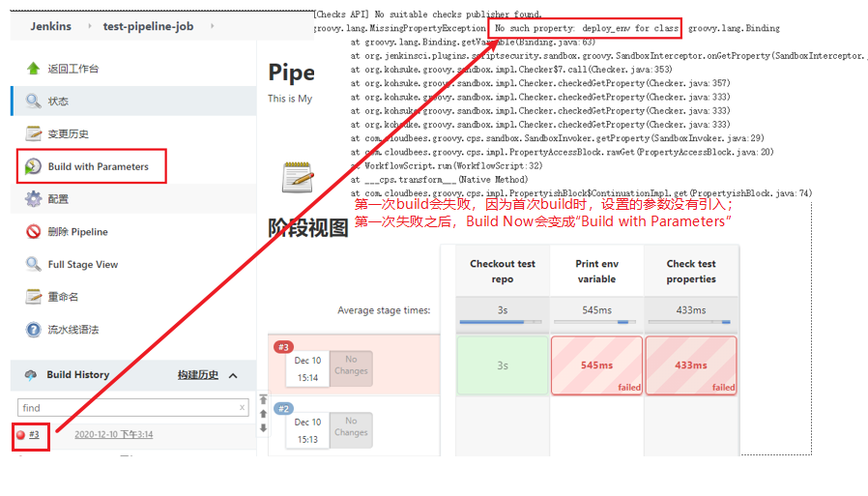Click the Check test properties column header

click(x=691, y=272)
